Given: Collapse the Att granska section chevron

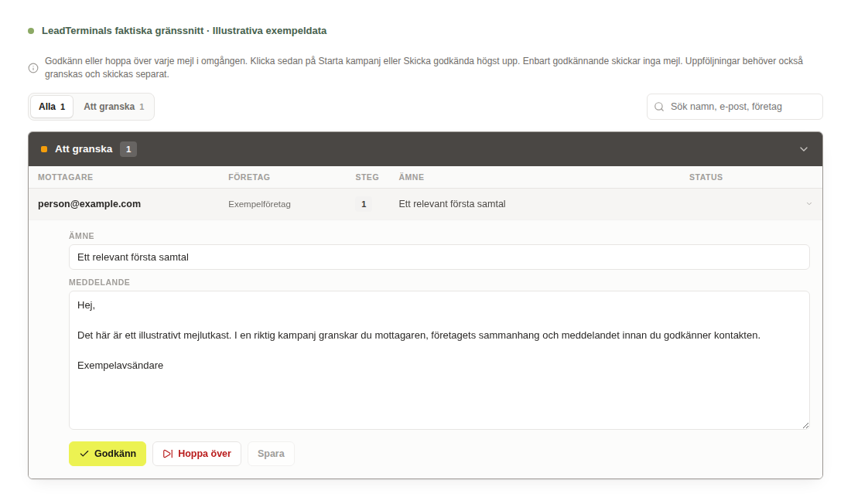Looking at the screenshot, I should pyautogui.click(x=804, y=149).
